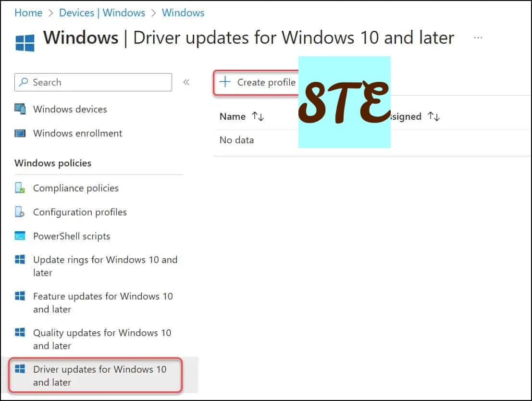This screenshot has height=401, width=532.
Task: Expand sorting options on the Name header
Action: (x=257, y=116)
